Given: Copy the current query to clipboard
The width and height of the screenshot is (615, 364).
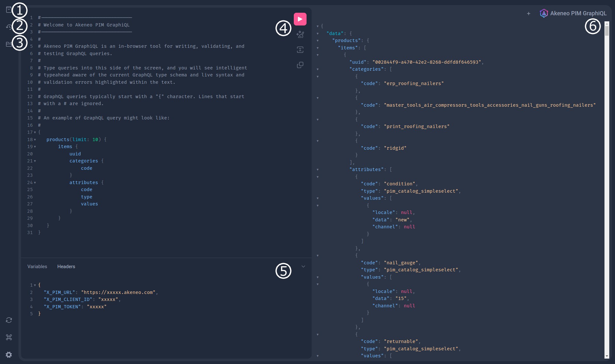Looking at the screenshot, I should coord(300,65).
